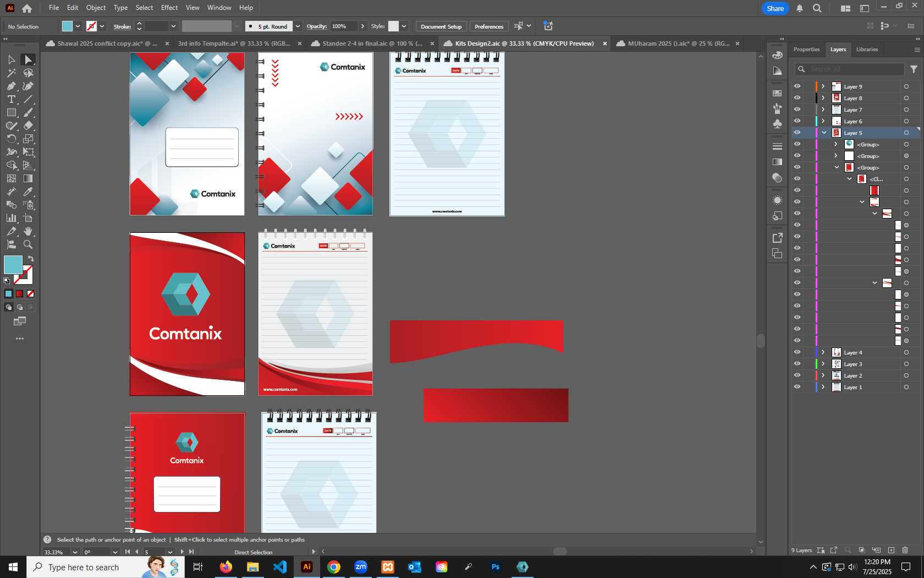This screenshot has width=924, height=578.
Task: Click the toolbar Fill color swatch
Action: (x=13, y=265)
